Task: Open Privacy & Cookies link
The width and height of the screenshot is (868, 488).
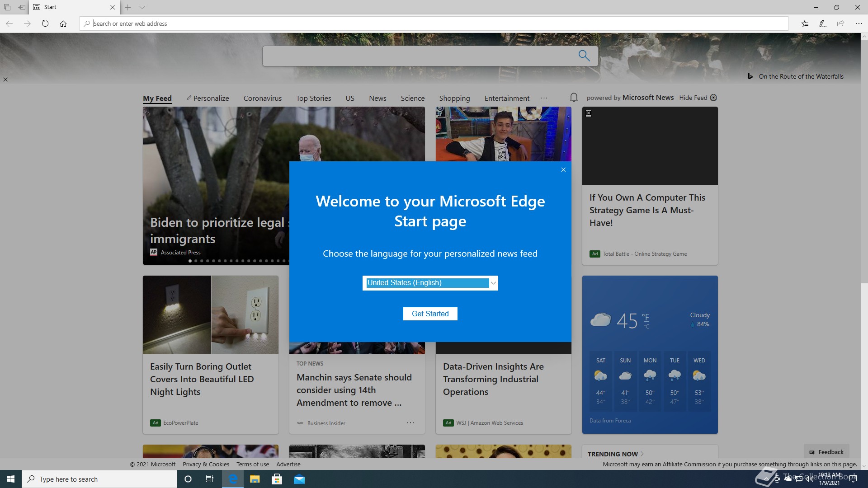Action: 206,464
